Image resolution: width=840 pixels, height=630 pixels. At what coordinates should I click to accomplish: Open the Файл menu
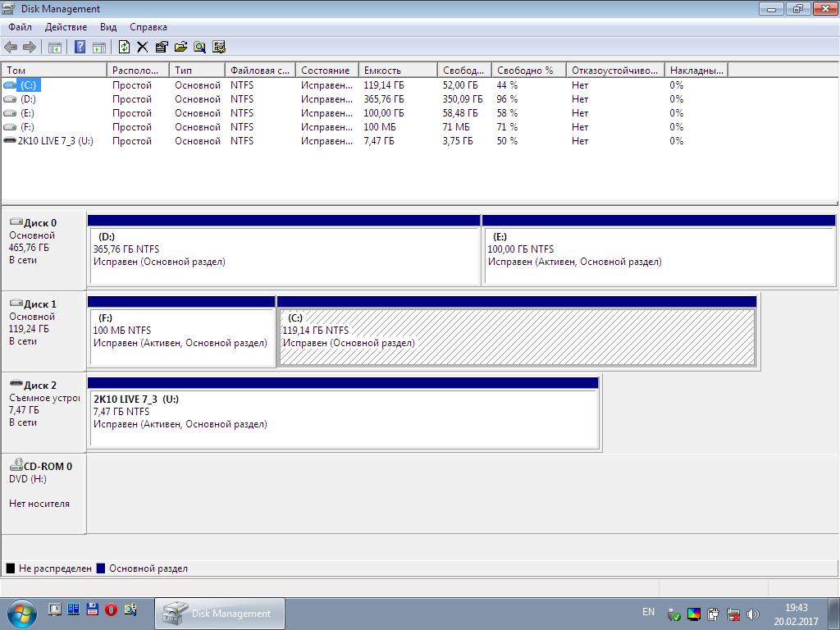21,27
